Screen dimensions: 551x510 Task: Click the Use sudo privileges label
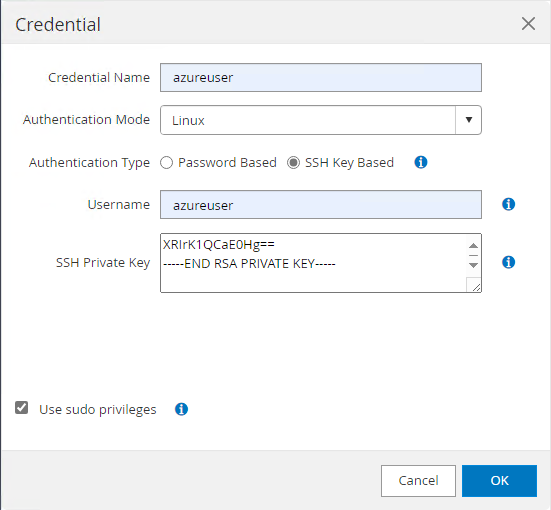(x=98, y=409)
